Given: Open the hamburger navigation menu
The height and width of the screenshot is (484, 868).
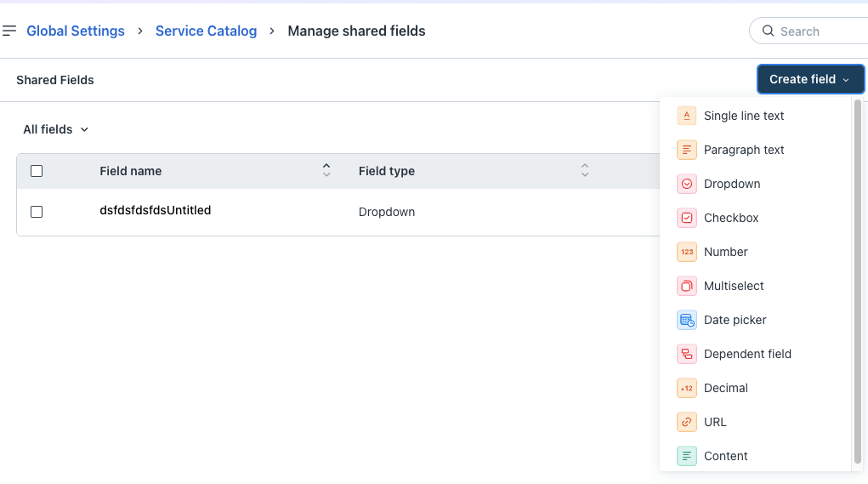Looking at the screenshot, I should [x=9, y=31].
